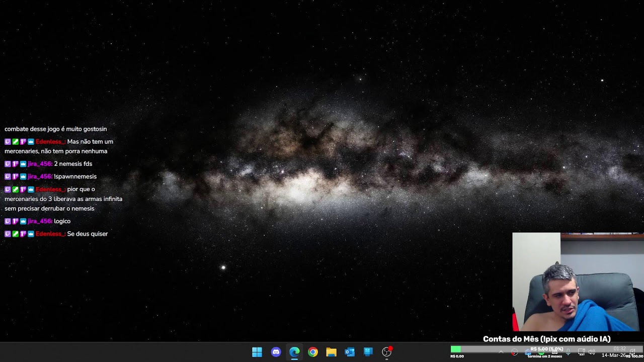Click chat message "logico"
The height and width of the screenshot is (362, 644).
click(x=62, y=221)
